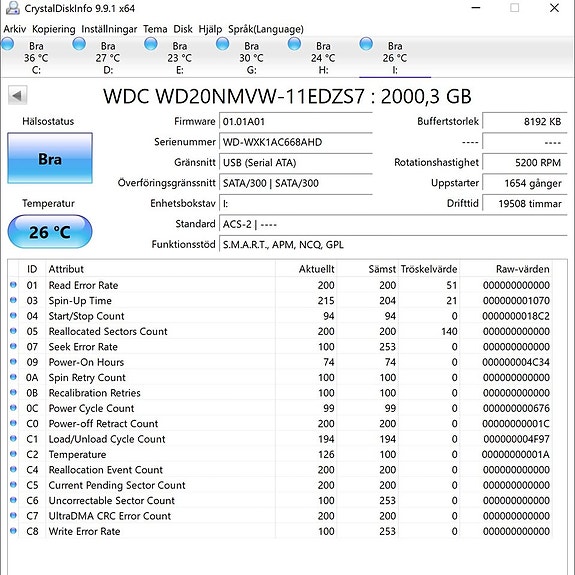Click the 26 °C temperature button
Screen dimensions: 575x575
point(50,232)
